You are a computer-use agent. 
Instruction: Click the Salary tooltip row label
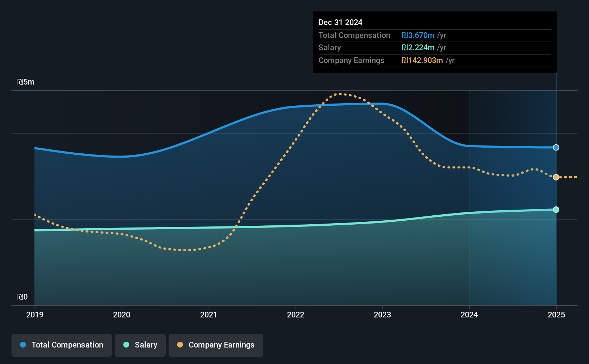pos(330,47)
